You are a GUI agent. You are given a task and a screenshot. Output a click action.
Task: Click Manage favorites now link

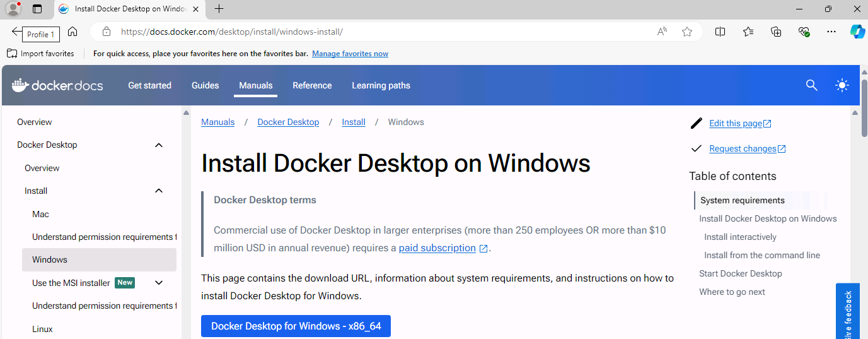350,54
